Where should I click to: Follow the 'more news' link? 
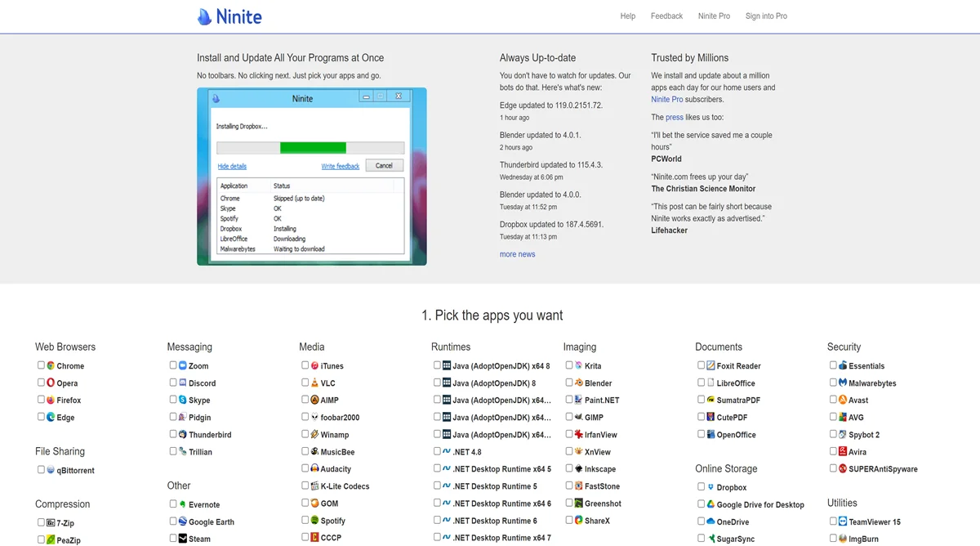(x=517, y=254)
